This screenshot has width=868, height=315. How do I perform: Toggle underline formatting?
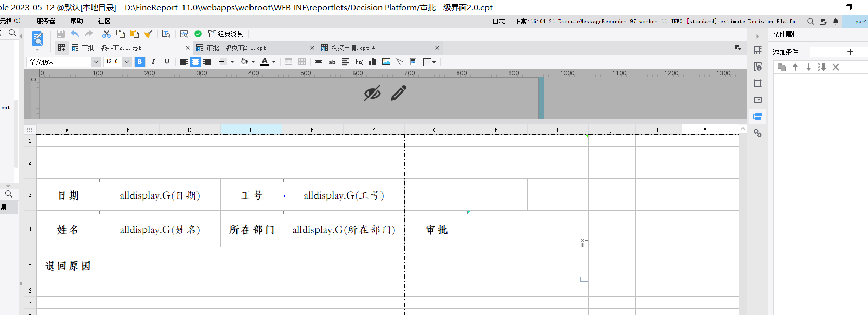[167, 62]
